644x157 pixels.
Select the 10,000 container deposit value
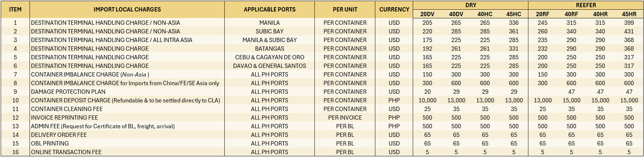[x=427, y=100]
